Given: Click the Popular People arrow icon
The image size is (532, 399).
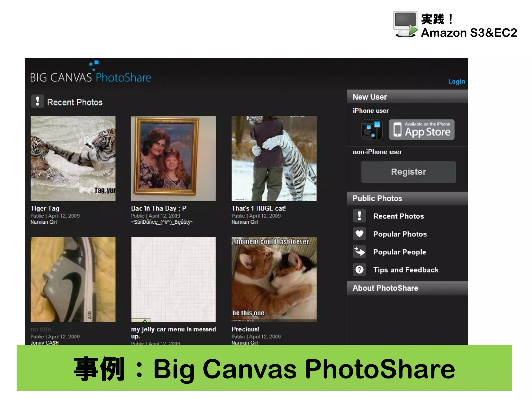Looking at the screenshot, I should click(x=359, y=252).
